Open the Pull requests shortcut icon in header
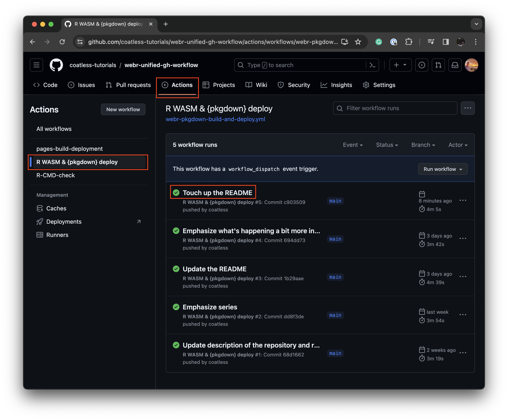 tap(438, 65)
